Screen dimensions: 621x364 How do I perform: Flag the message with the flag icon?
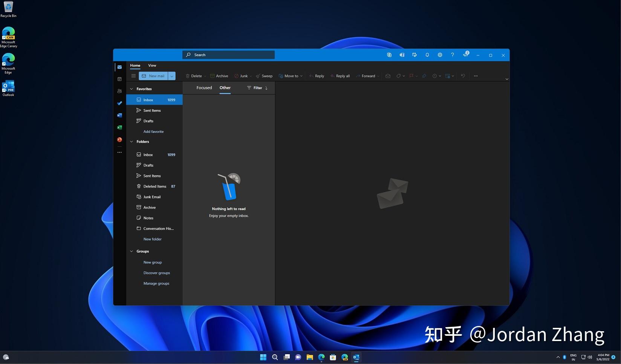pos(411,76)
